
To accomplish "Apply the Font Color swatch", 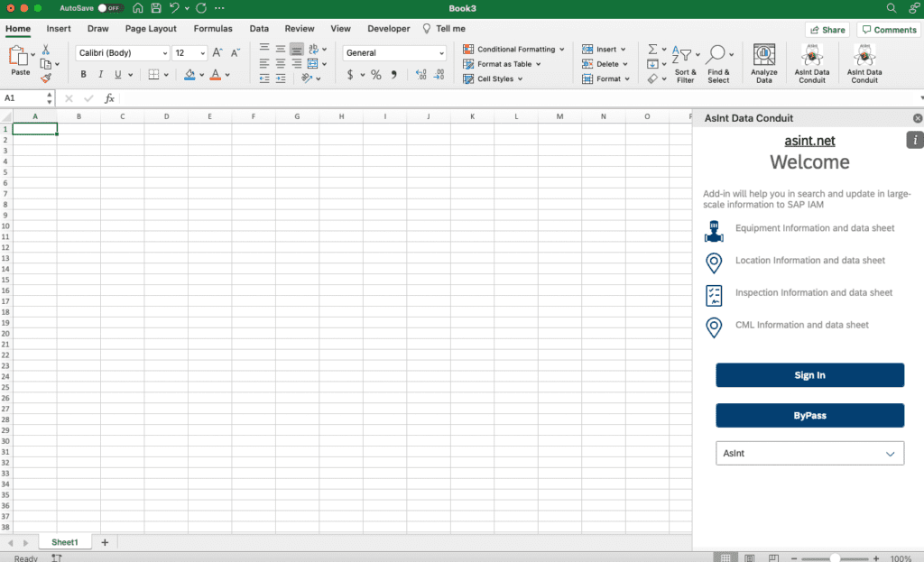I will (x=215, y=74).
